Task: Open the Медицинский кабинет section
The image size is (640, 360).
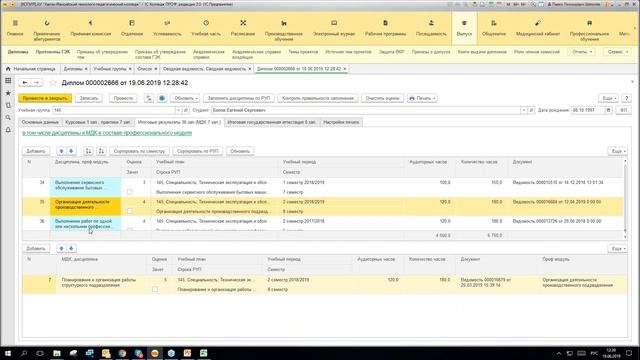Action: [538, 28]
